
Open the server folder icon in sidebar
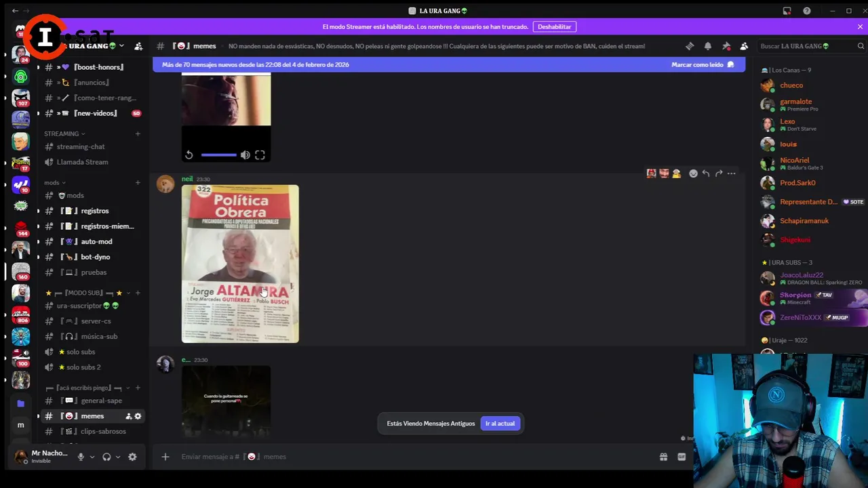20,403
